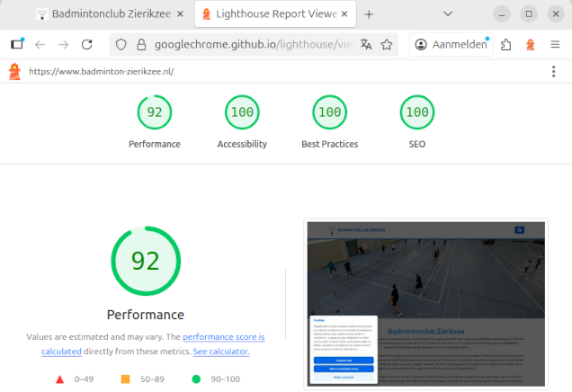
Task: Open the browser hamburger menu
Action: [x=554, y=44]
